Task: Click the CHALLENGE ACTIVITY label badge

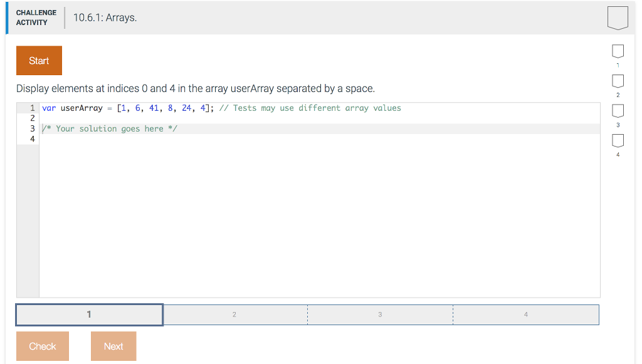Action: 36,17
